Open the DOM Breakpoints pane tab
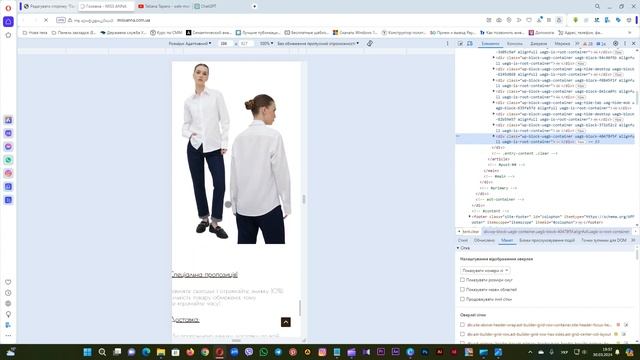 coord(604,240)
